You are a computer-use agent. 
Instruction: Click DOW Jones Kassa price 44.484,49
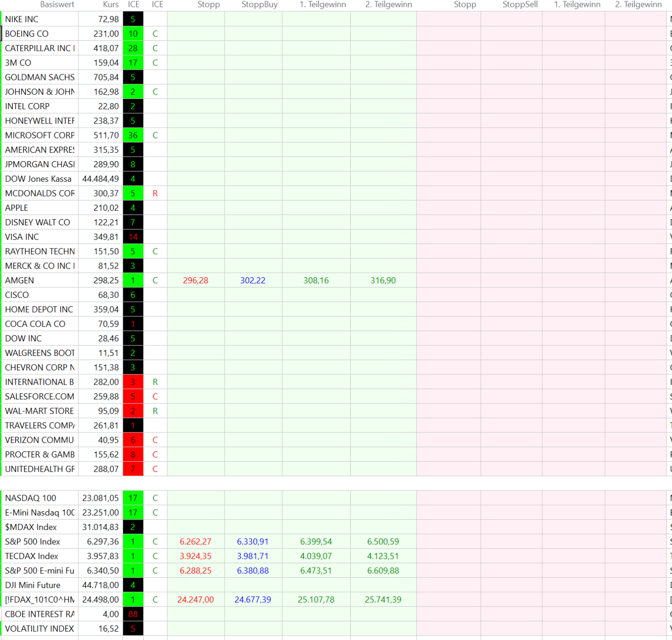(100, 179)
